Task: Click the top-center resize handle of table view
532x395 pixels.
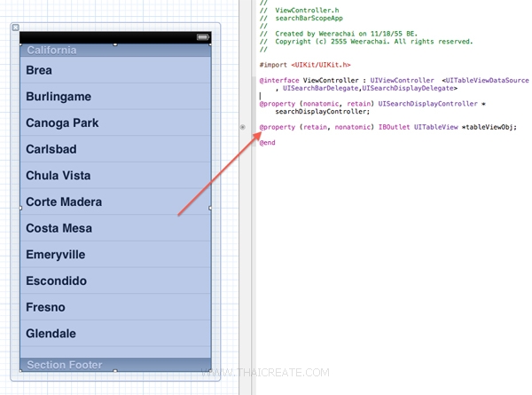Action: pyautogui.click(x=115, y=44)
